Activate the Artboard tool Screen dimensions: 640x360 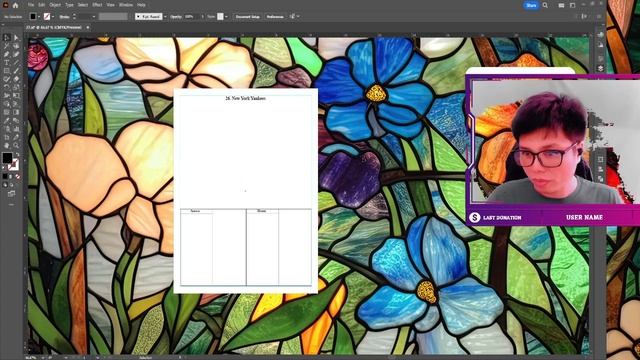click(7, 137)
